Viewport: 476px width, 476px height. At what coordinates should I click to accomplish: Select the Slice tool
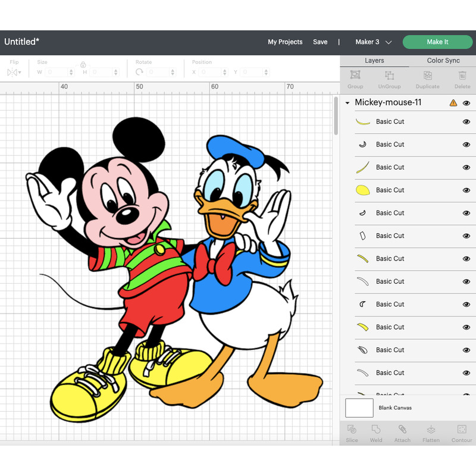[352, 433]
